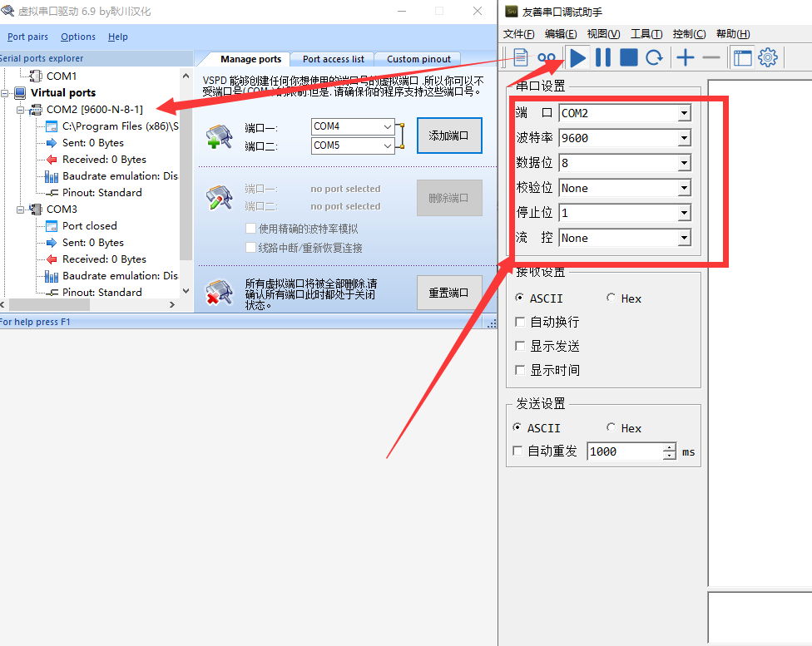Enable the 自动换行 checkbox
This screenshot has width=812, height=646.
(x=519, y=322)
